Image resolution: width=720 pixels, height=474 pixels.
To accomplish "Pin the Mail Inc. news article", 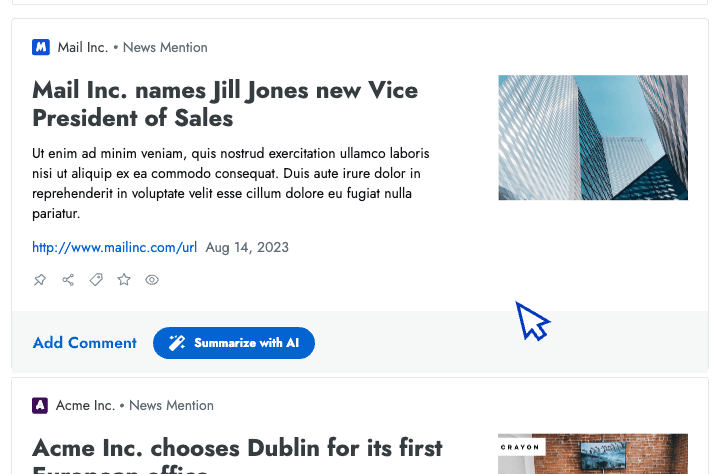I will coord(40,280).
